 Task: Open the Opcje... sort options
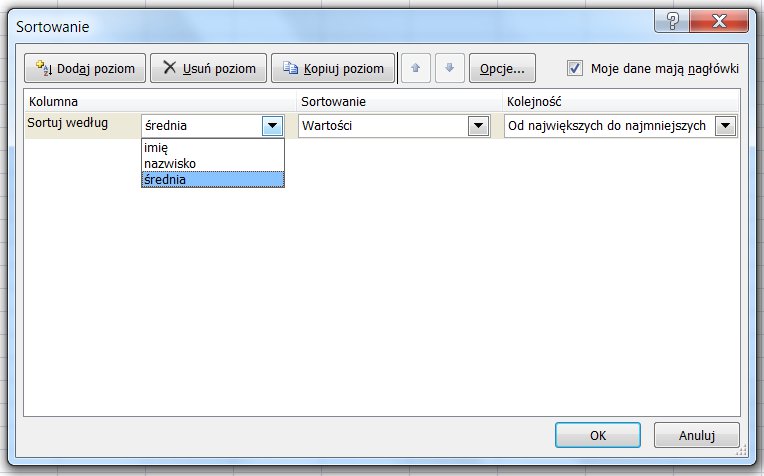tap(502, 68)
